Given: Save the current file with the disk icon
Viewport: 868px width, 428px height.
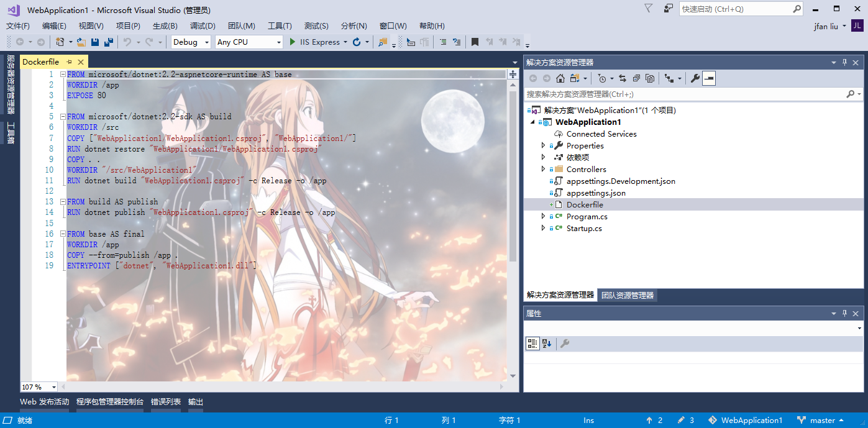Looking at the screenshot, I should [x=95, y=42].
